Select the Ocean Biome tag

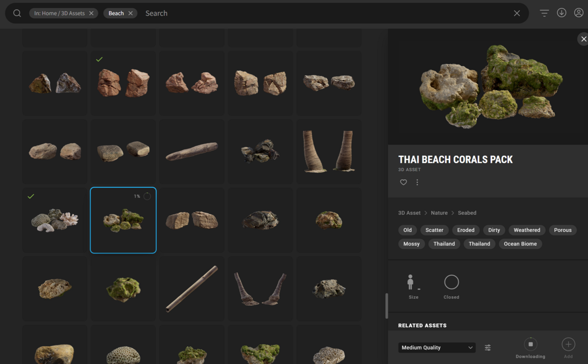click(x=520, y=243)
